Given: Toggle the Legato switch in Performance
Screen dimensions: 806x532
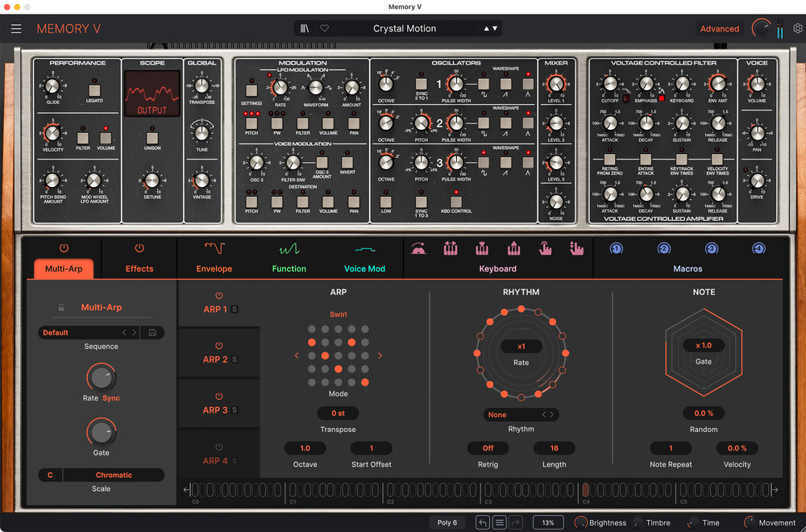Looking at the screenshot, I should coord(94,90).
